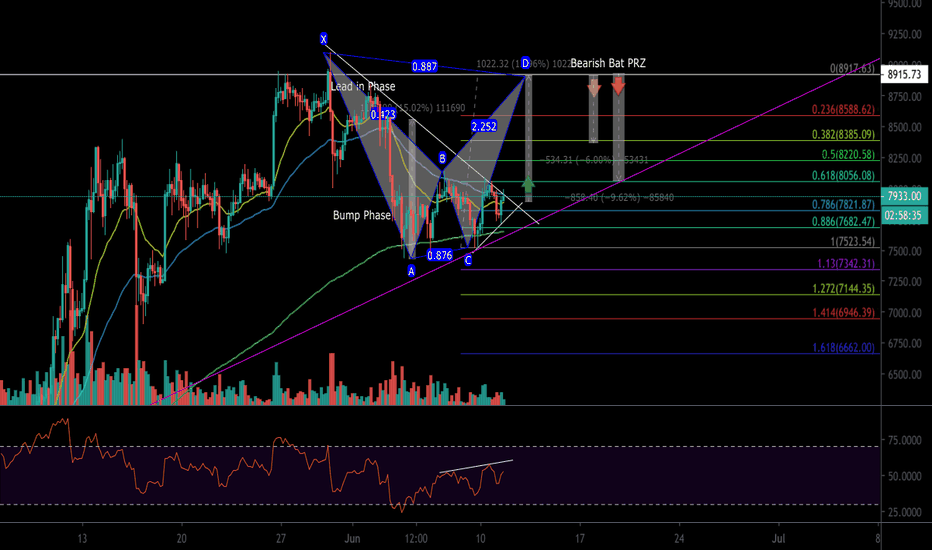Select the 0.423 ratio label
The image size is (932, 550).
(x=383, y=114)
